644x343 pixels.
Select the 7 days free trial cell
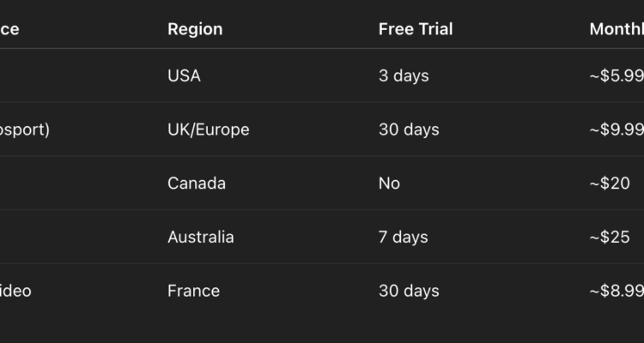(404, 238)
